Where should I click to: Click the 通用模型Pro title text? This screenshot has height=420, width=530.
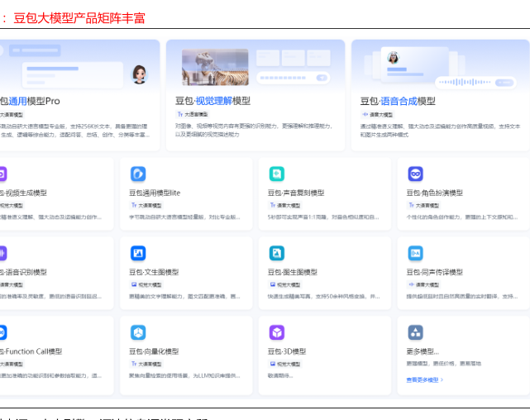coord(30,101)
